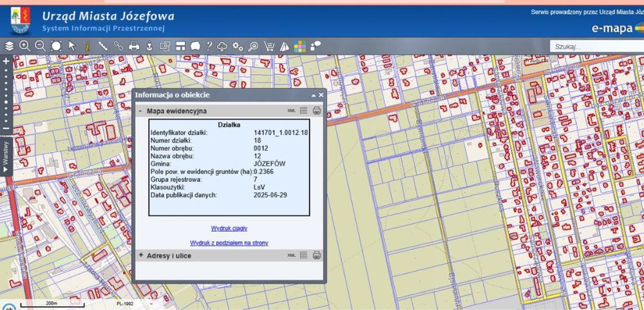Open the layers stack tool in toolbar
Screen dimensions: 644x310
[x=9, y=46]
